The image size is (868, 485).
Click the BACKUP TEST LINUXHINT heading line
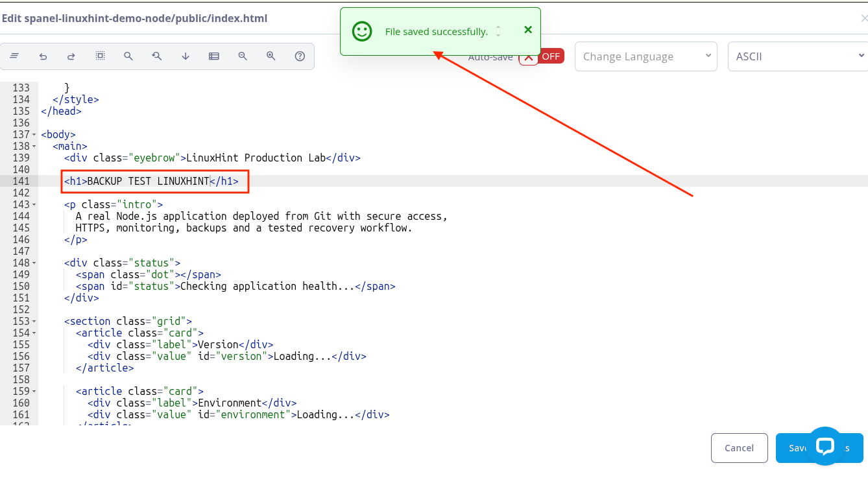(151, 182)
